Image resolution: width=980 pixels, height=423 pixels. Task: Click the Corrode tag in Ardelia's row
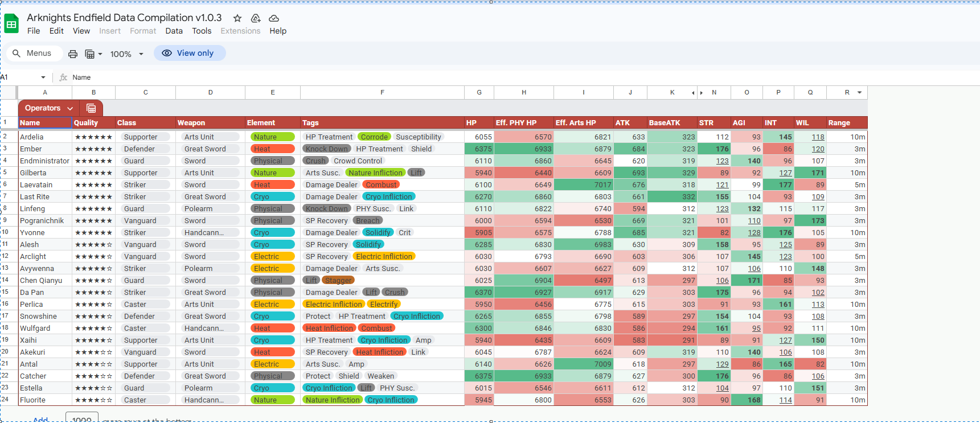tap(374, 137)
